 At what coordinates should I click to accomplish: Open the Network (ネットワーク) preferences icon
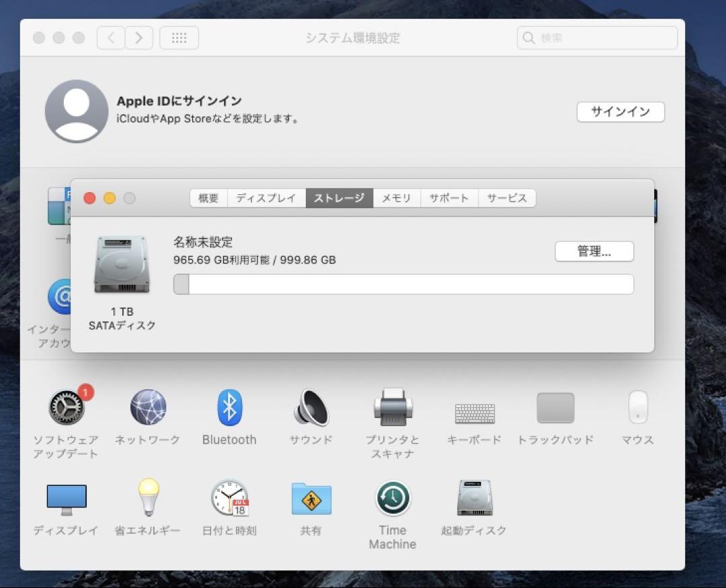[x=148, y=407]
